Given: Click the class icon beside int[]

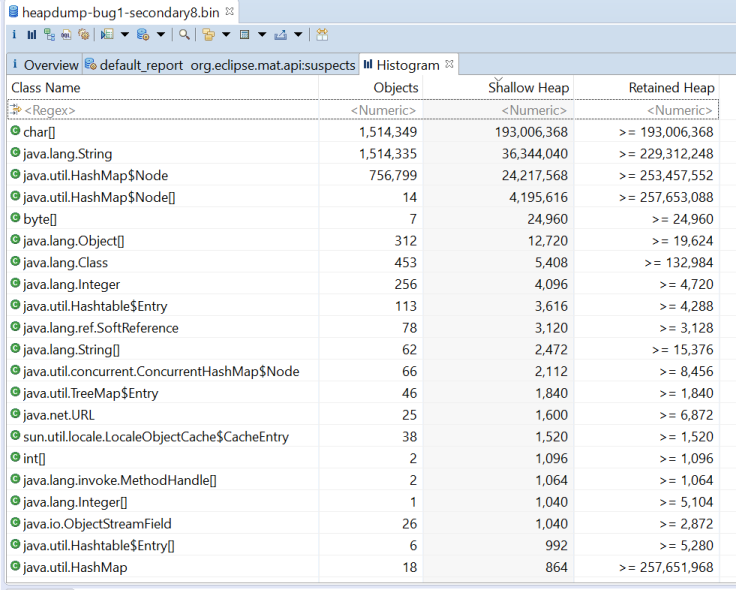Looking at the screenshot, I should tap(15, 458).
